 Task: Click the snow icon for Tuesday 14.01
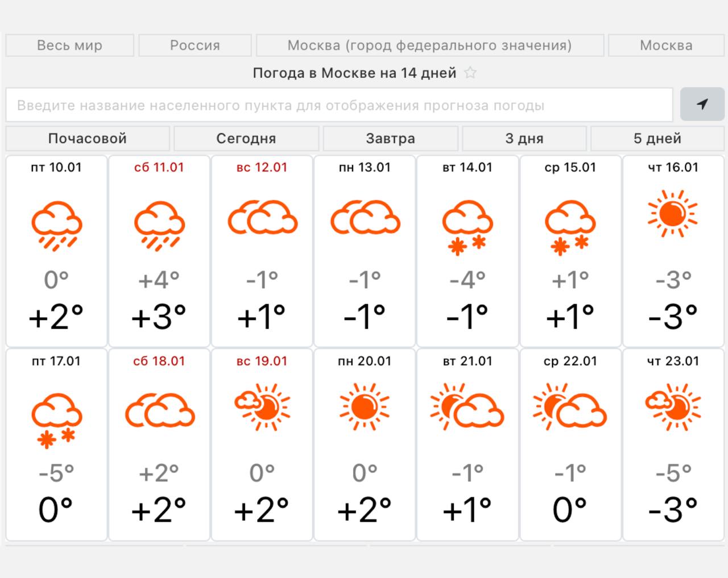coord(468,227)
